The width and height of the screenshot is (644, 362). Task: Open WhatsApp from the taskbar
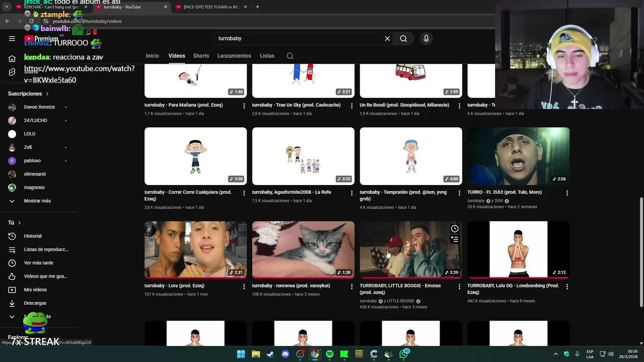point(404,354)
